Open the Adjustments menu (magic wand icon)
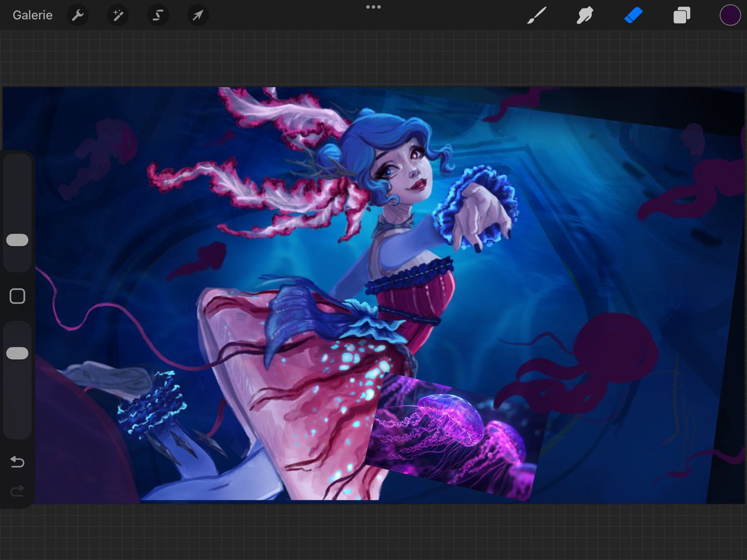 [118, 15]
